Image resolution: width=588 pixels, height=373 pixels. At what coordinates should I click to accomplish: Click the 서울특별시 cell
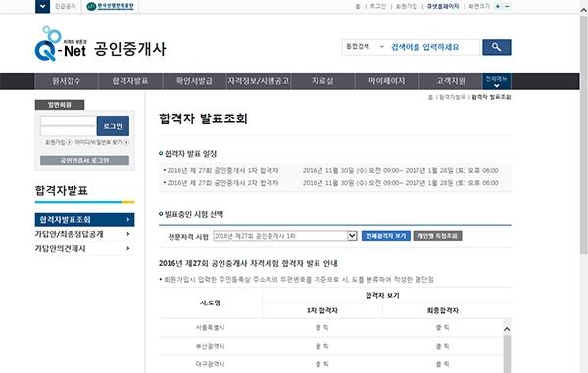(210, 327)
